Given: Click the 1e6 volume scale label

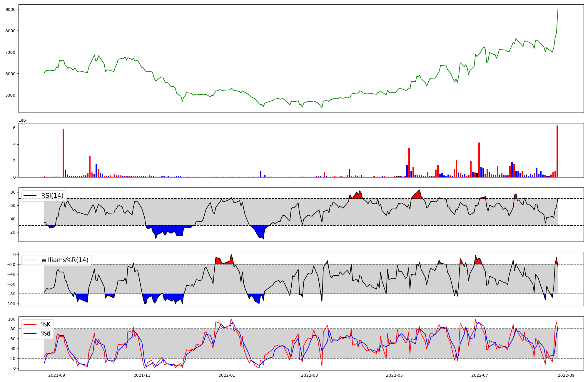Looking at the screenshot, I should coord(22,120).
